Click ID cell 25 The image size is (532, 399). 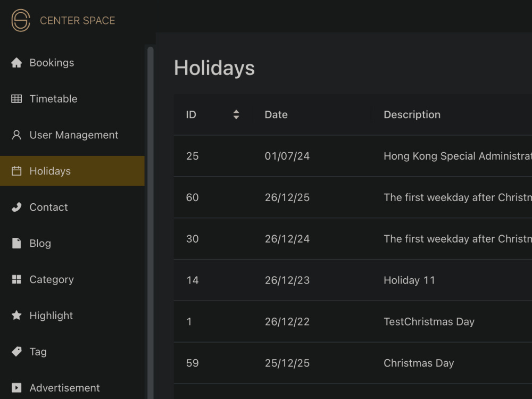pyautogui.click(x=193, y=156)
